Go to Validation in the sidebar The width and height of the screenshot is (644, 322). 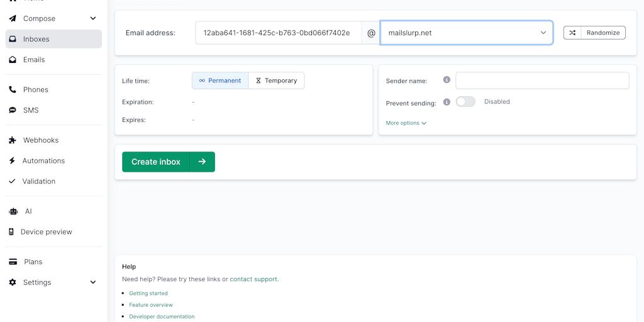[39, 181]
